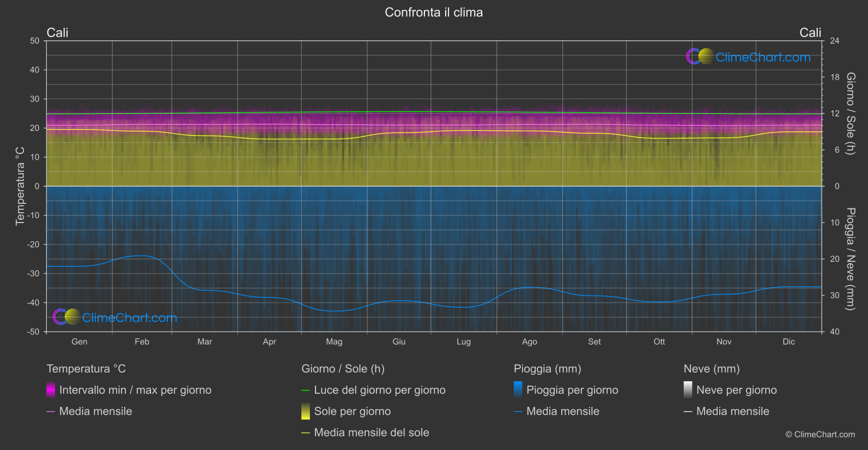Click the '18' hours axis tick

[835, 77]
